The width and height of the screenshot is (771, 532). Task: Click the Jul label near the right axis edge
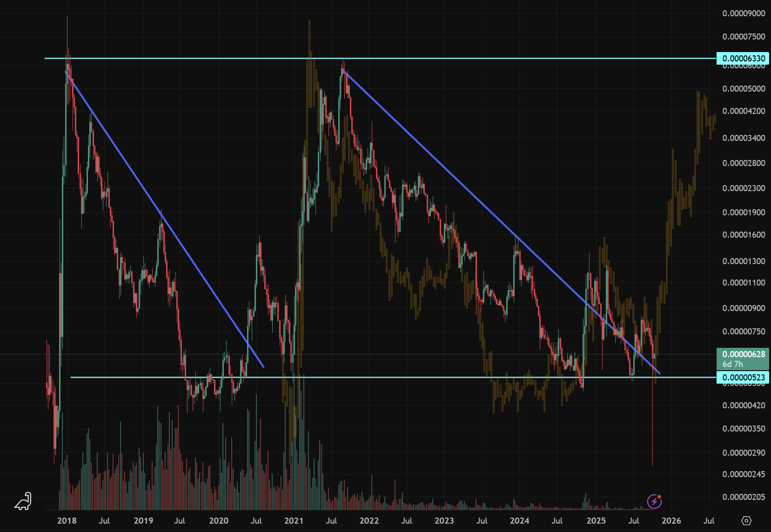709,521
